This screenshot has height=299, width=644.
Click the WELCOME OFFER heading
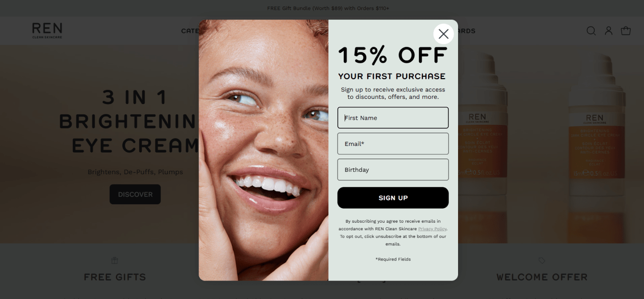[x=542, y=277]
